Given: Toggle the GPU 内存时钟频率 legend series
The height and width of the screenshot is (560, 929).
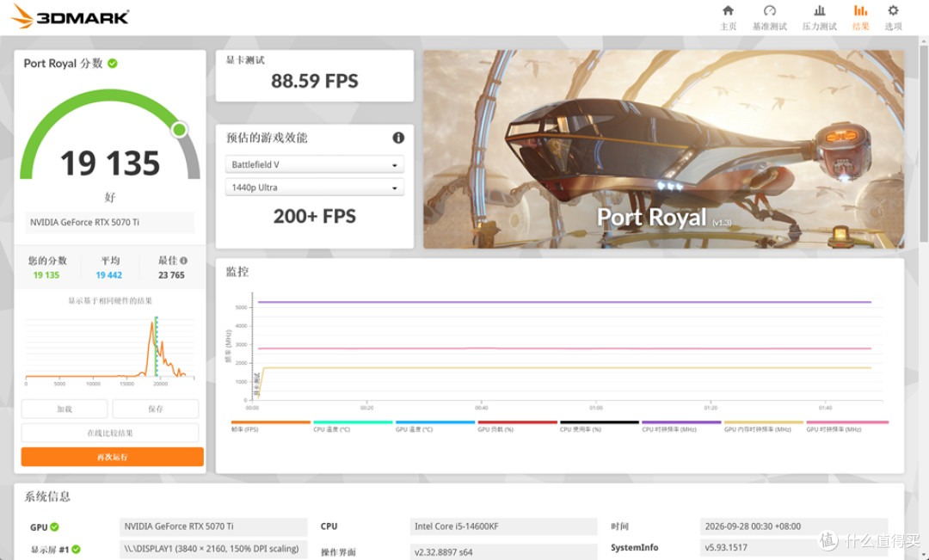Looking at the screenshot, I should (x=764, y=426).
